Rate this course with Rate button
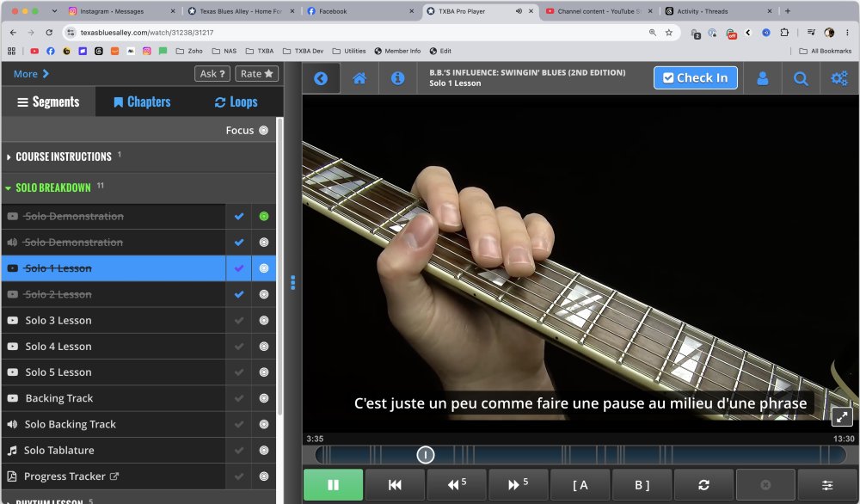 (x=256, y=73)
